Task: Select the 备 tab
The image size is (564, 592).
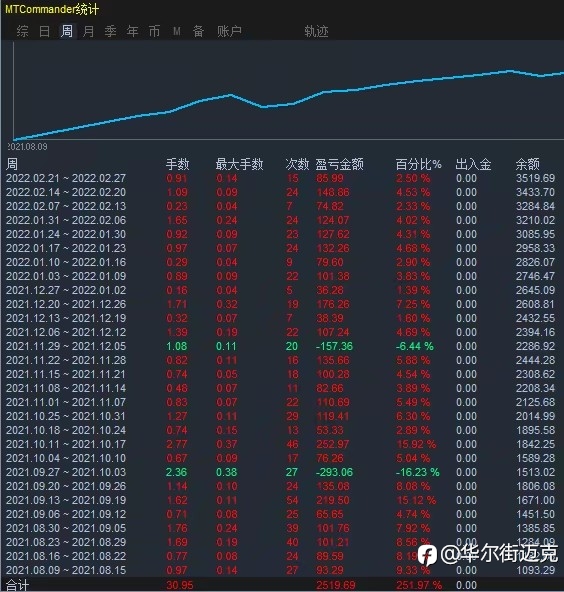Action: [x=199, y=31]
